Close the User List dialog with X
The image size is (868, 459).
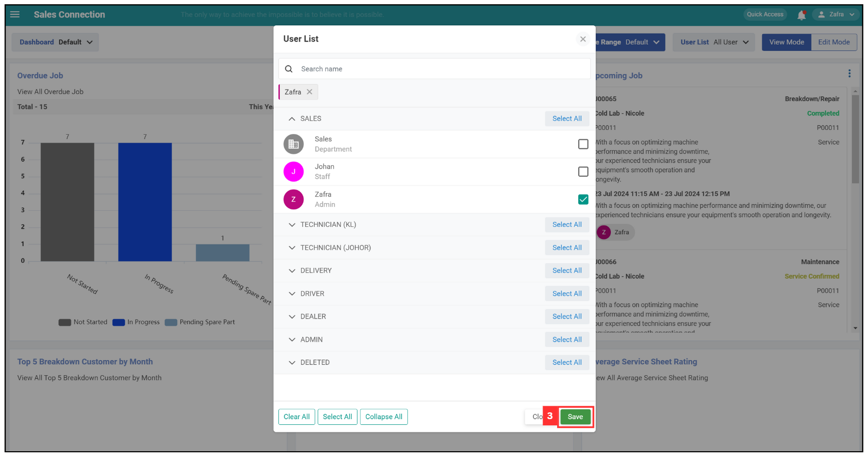pos(583,39)
